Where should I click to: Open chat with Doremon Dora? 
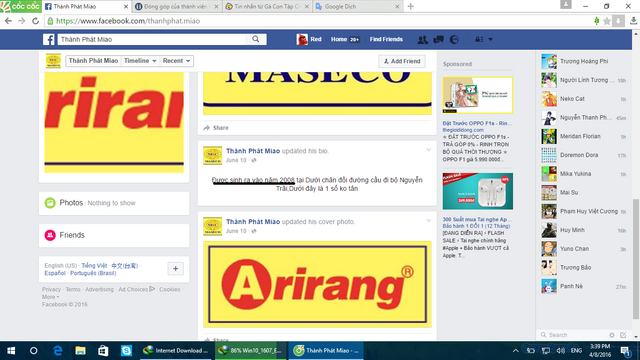click(x=584, y=155)
